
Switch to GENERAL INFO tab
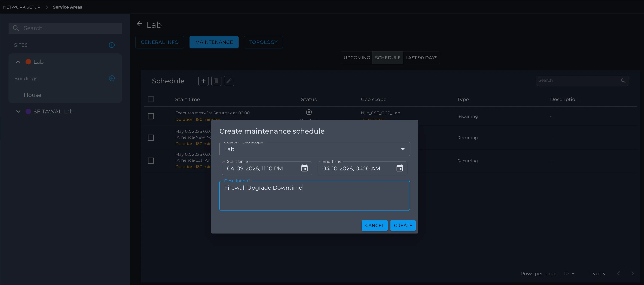pyautogui.click(x=159, y=42)
